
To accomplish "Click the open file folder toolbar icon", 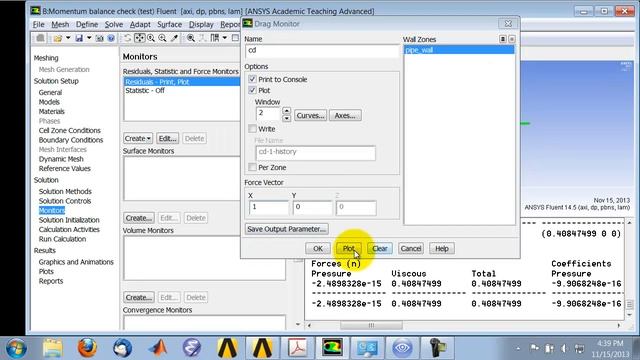I will pos(57,38).
